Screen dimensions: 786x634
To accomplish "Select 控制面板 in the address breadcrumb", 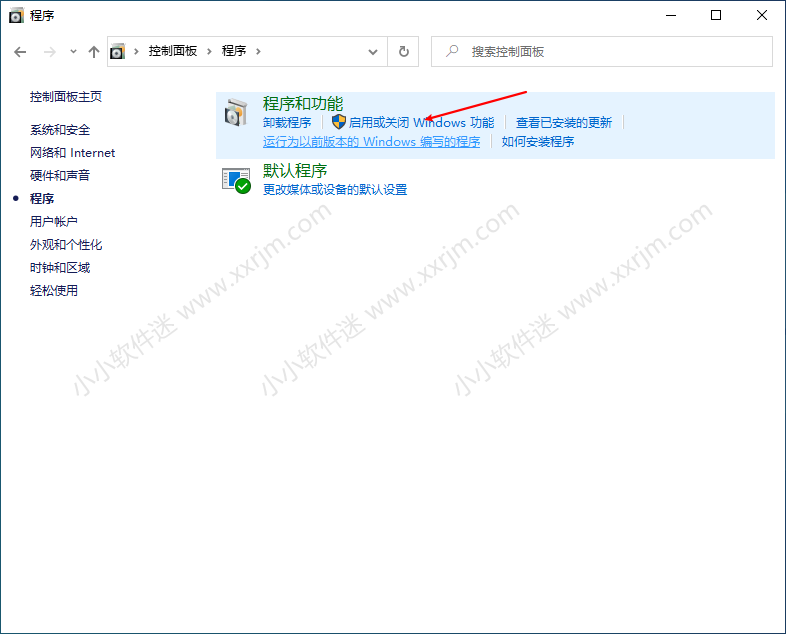I will tap(173, 51).
